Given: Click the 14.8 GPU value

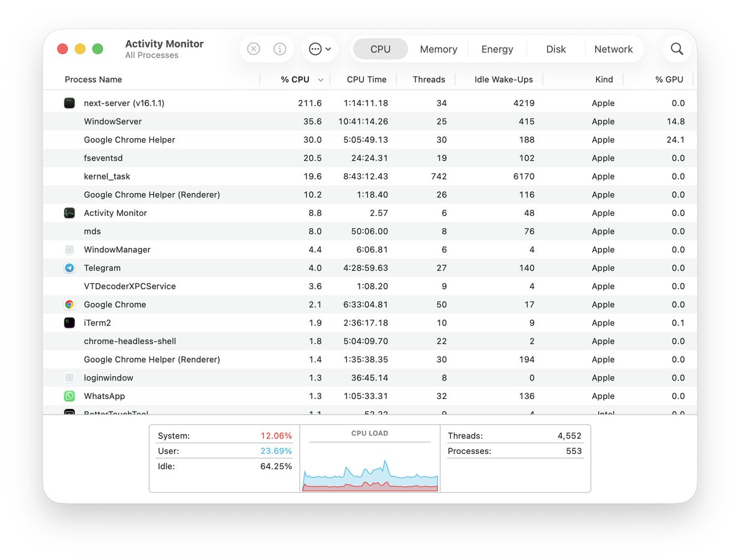Looking at the screenshot, I should click(x=676, y=121).
